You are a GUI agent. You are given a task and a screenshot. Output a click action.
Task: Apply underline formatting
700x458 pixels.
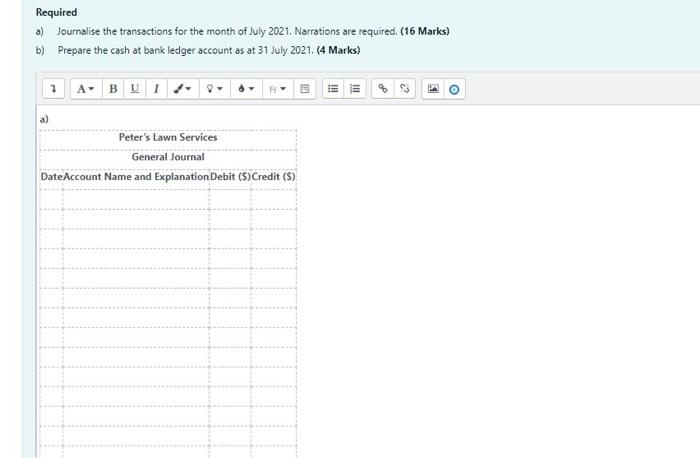(134, 89)
